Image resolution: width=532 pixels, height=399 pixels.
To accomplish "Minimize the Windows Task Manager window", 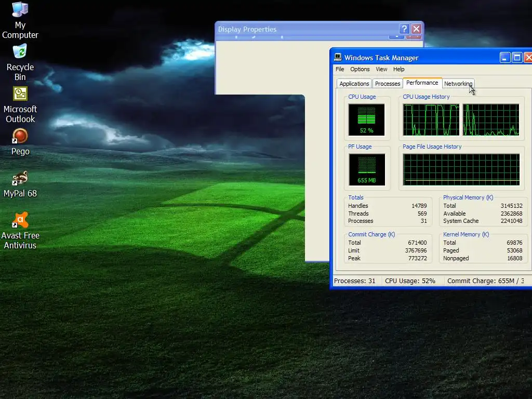I will pyautogui.click(x=504, y=57).
